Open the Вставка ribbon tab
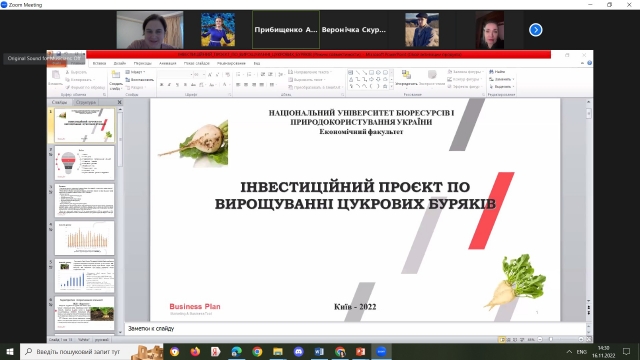 [x=99, y=63]
